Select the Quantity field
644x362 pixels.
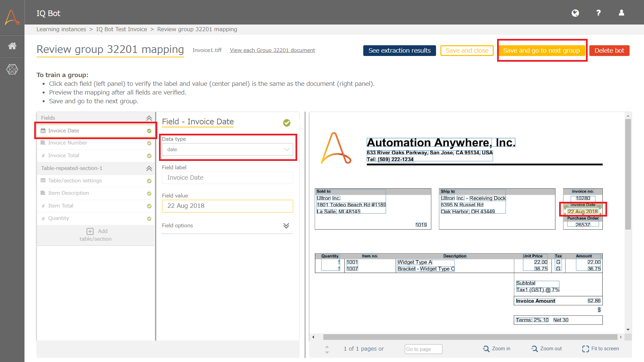96,218
